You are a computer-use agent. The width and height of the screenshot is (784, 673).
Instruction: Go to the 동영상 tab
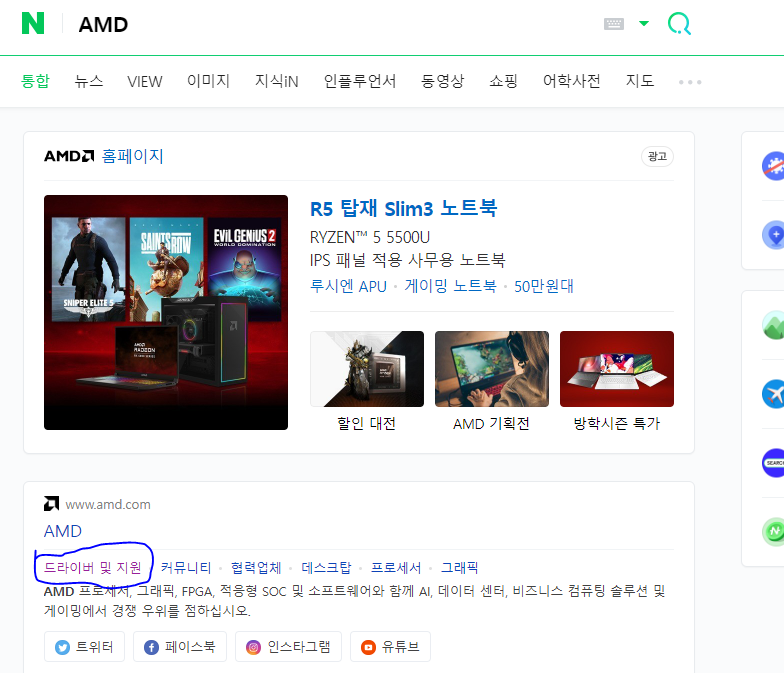pyautogui.click(x=442, y=81)
